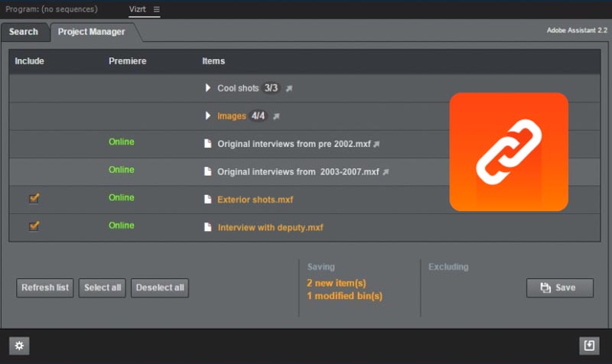612x364 pixels.
Task: Click the Save button
Action: coord(560,288)
